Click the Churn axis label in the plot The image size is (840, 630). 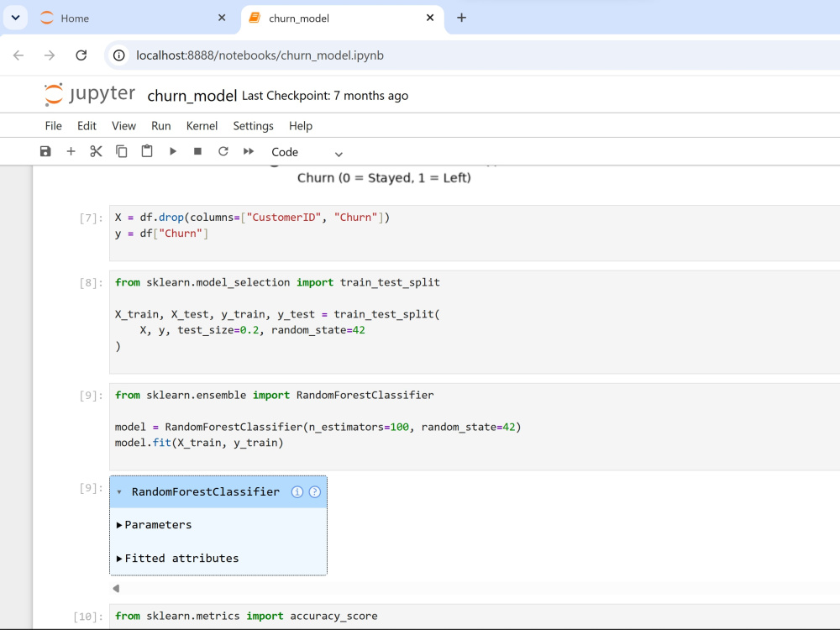(384, 178)
